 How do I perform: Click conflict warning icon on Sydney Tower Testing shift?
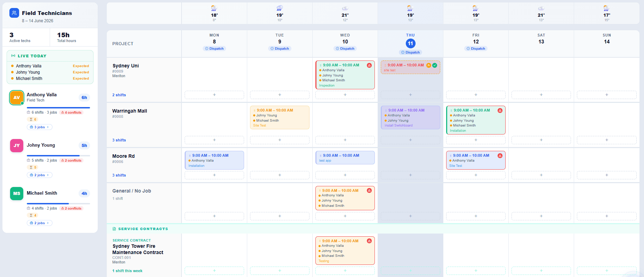click(369, 241)
